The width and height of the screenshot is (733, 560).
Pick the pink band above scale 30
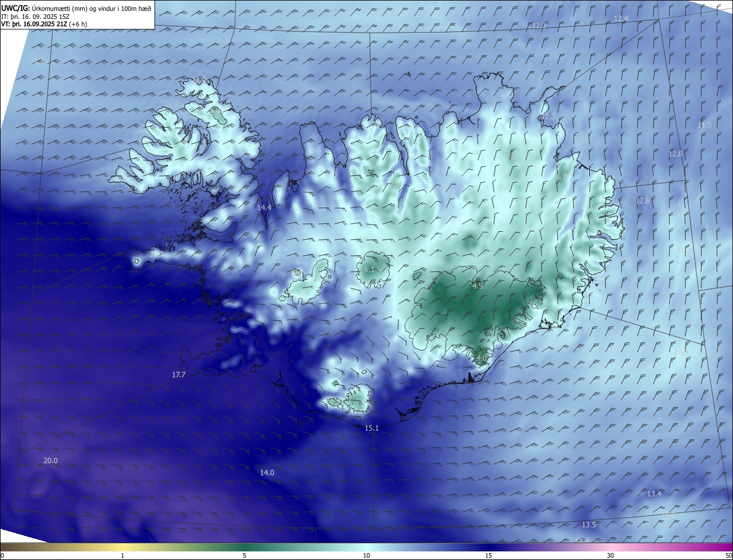(610, 547)
